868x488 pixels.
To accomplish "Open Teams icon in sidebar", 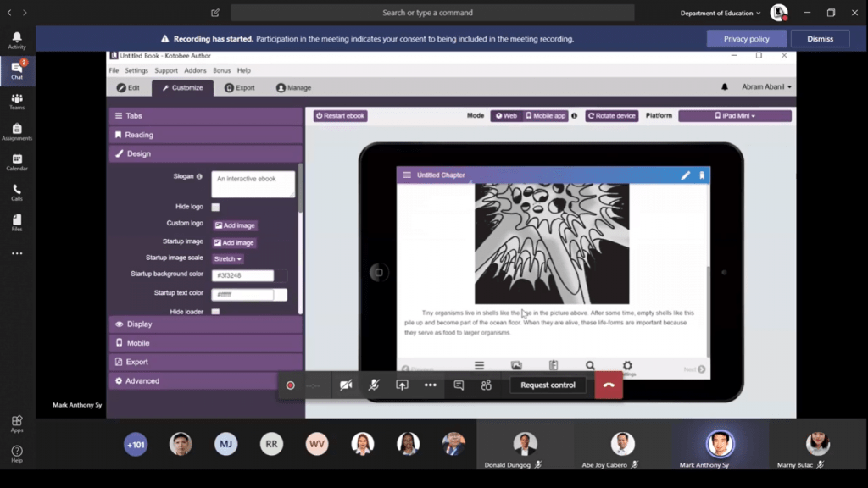I will (17, 102).
